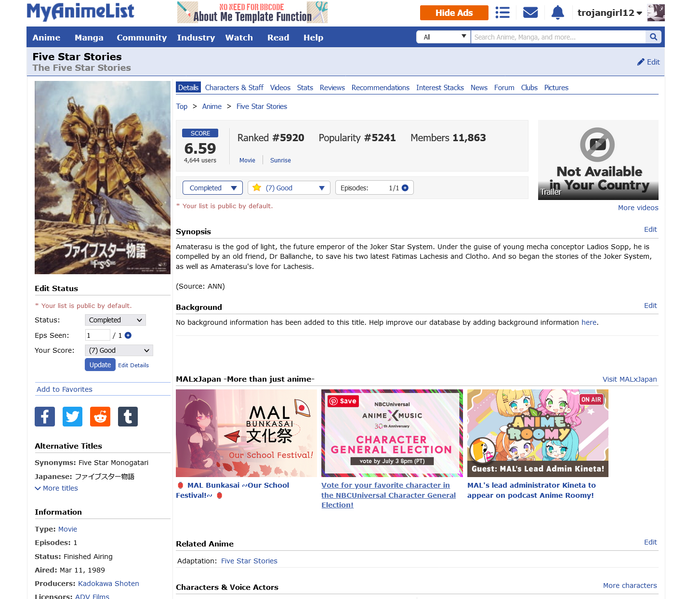700x599 pixels.
Task: Click the Pinterest Save button
Action: (343, 401)
